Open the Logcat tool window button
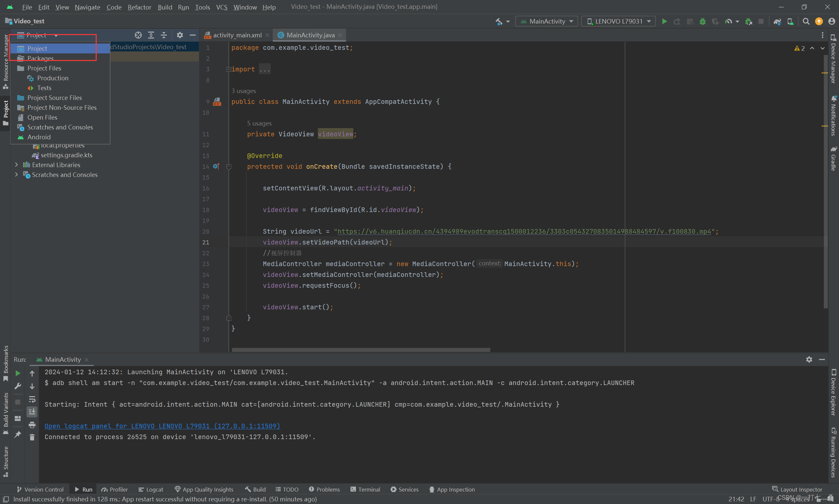The height and width of the screenshot is (504, 839). point(151,489)
